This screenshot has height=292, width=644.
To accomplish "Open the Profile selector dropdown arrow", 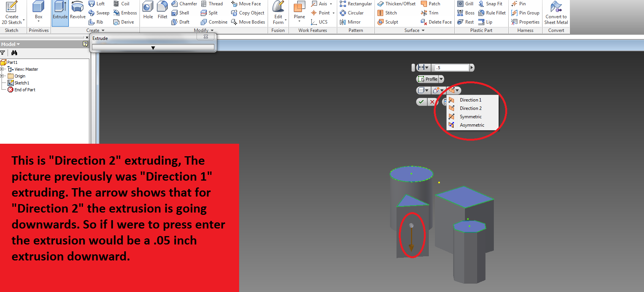I will click(441, 79).
